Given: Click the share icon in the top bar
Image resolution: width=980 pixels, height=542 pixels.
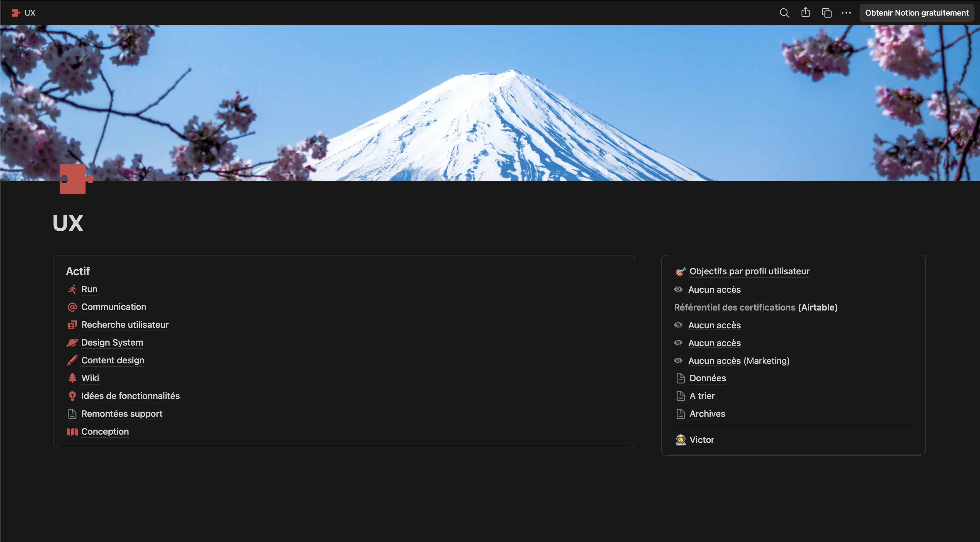Looking at the screenshot, I should pyautogui.click(x=805, y=13).
